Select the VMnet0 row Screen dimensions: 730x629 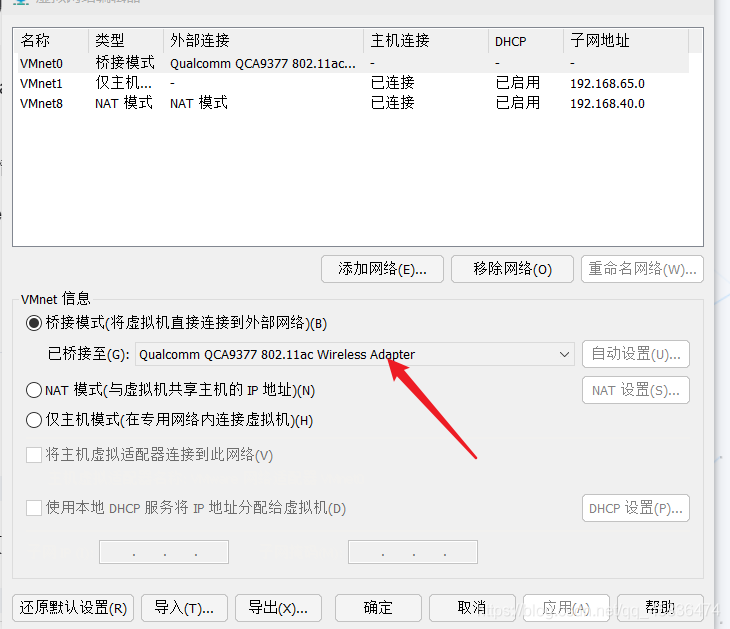click(x=353, y=63)
